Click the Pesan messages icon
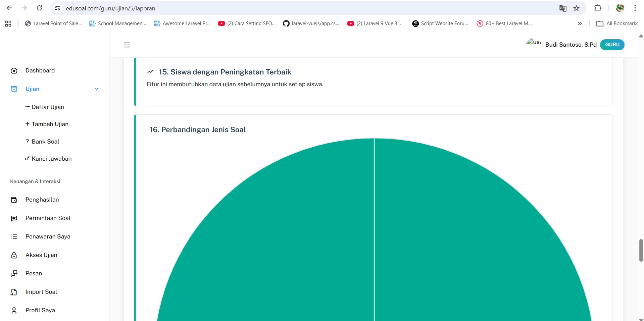The width and height of the screenshot is (644, 321). click(14, 274)
